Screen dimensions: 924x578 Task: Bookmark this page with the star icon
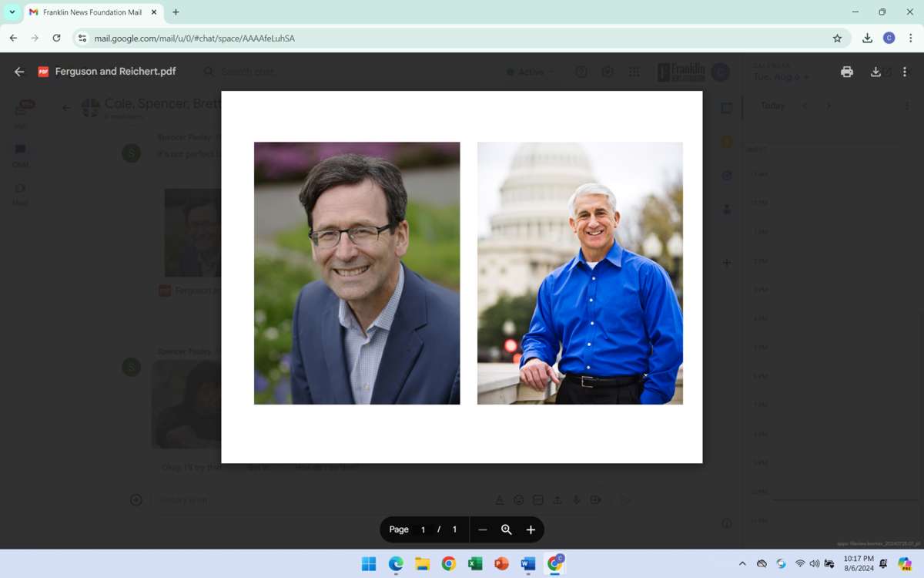click(x=837, y=38)
